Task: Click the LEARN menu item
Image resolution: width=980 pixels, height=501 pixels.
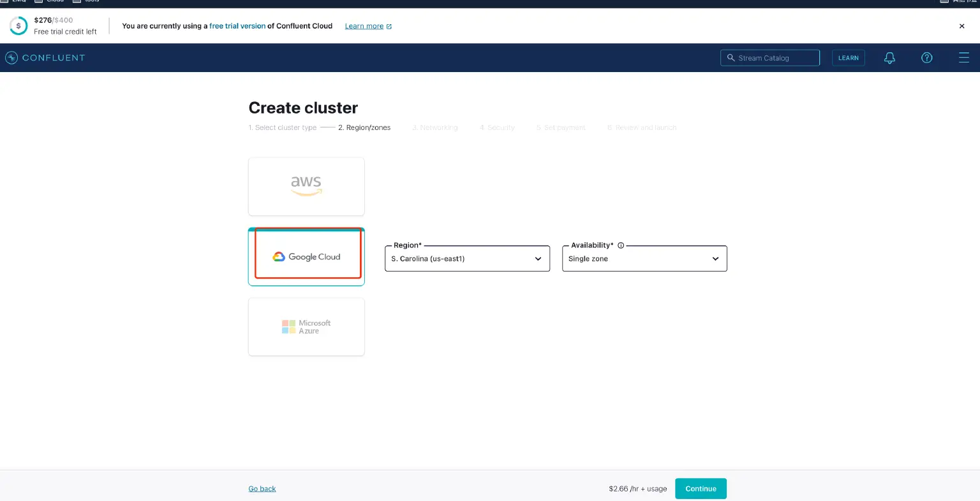Action: [849, 57]
